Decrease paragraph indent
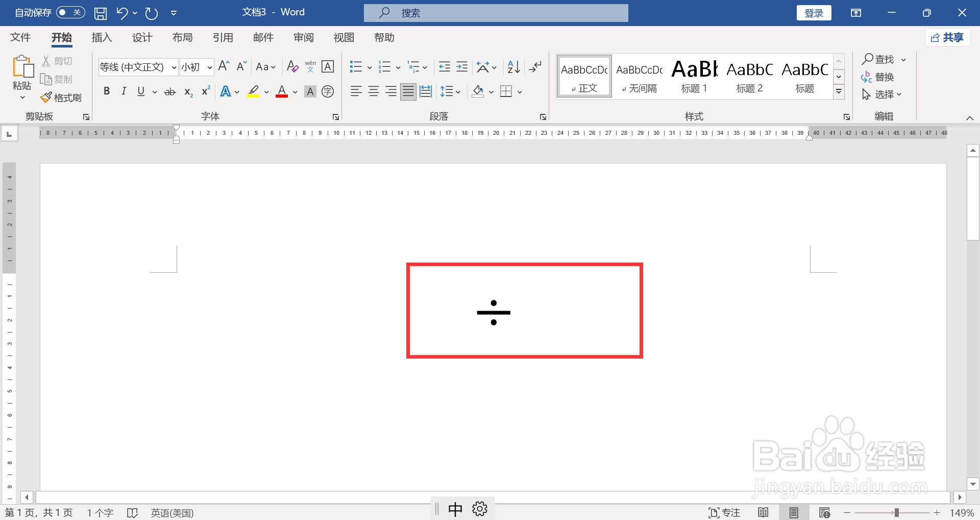The height and width of the screenshot is (520, 980). tap(445, 66)
